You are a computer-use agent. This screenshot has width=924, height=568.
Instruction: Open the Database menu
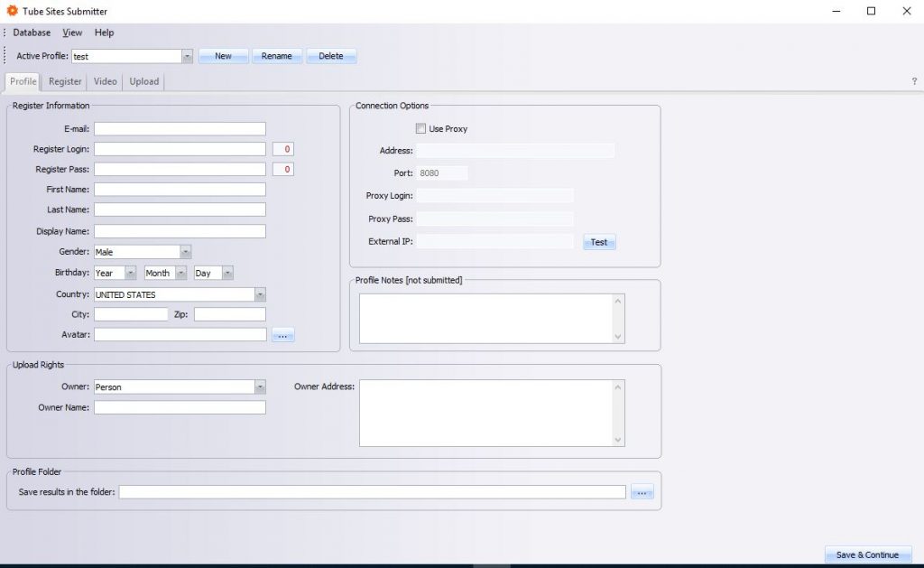[x=32, y=33]
